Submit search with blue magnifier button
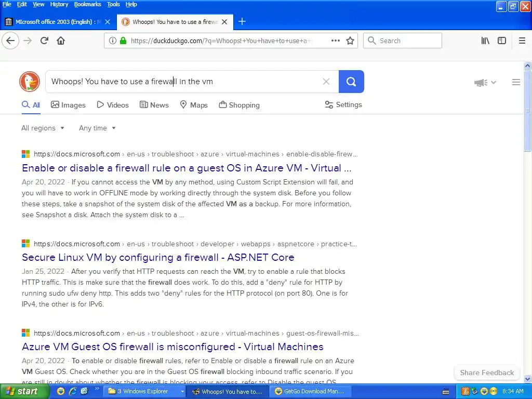 point(351,82)
